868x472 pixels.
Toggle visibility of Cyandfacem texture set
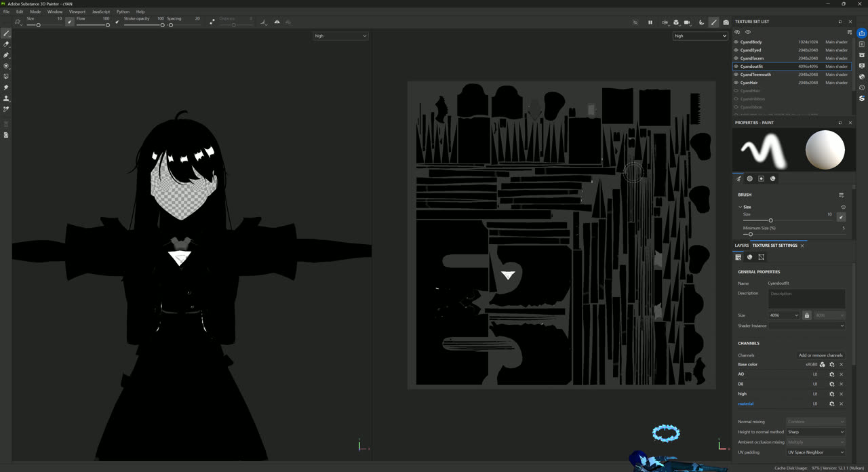click(x=736, y=58)
